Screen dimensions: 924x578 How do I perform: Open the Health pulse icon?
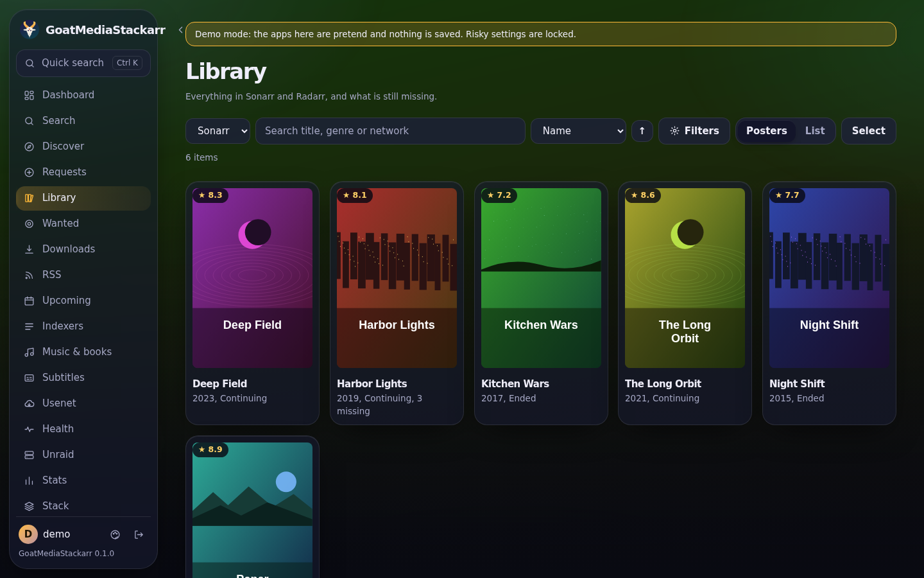[29, 429]
